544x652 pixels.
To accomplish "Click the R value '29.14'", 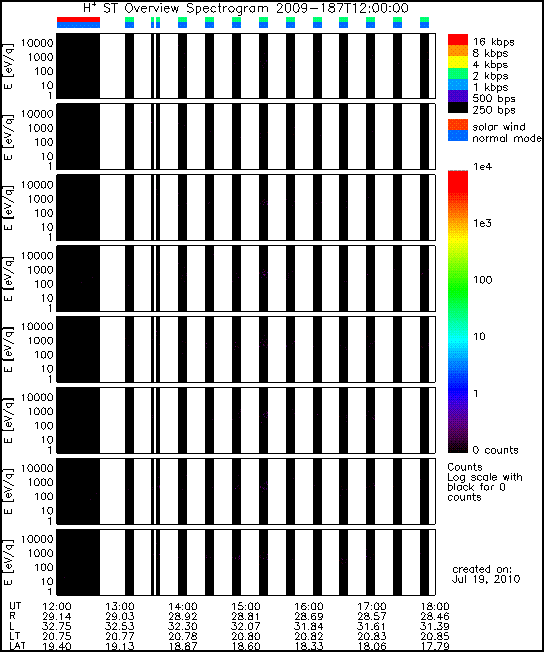I will tap(57, 616).
